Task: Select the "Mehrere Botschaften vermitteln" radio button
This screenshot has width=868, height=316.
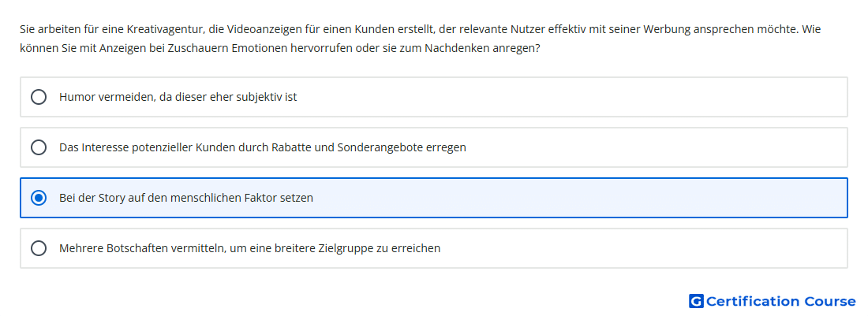Action: click(38, 248)
